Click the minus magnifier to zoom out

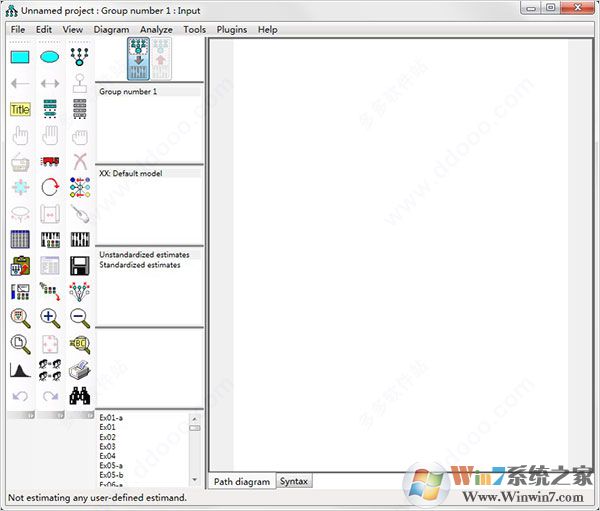click(80, 318)
